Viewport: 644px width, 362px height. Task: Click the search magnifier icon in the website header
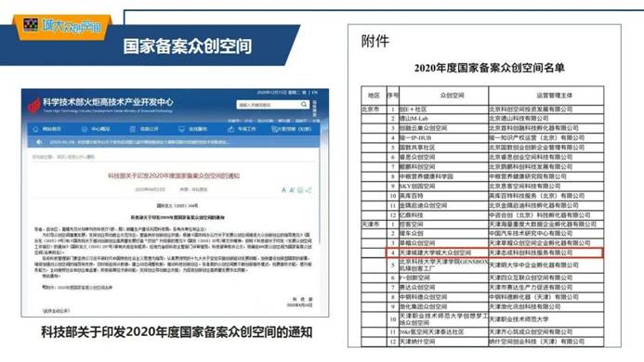click(304, 105)
